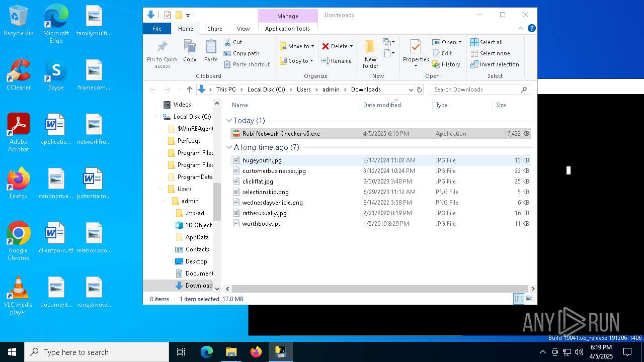This screenshot has width=644, height=362.
Task: Click Select none
Action: coord(490,53)
